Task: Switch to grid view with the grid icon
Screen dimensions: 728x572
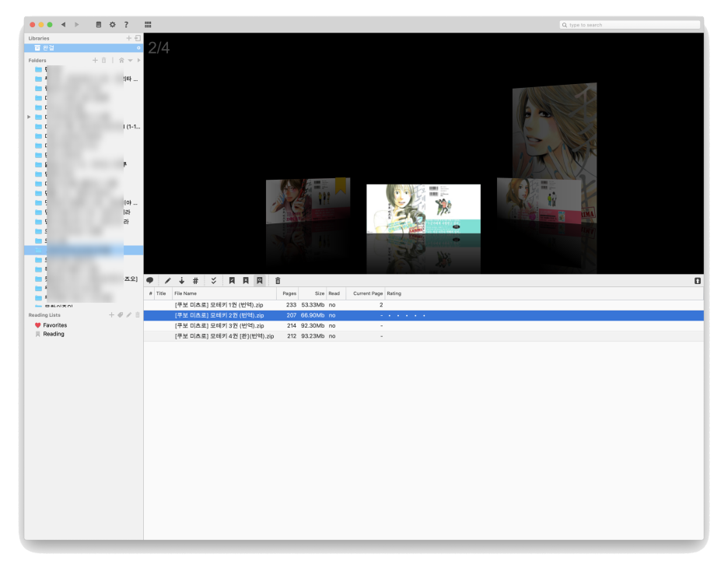Action: [x=148, y=25]
